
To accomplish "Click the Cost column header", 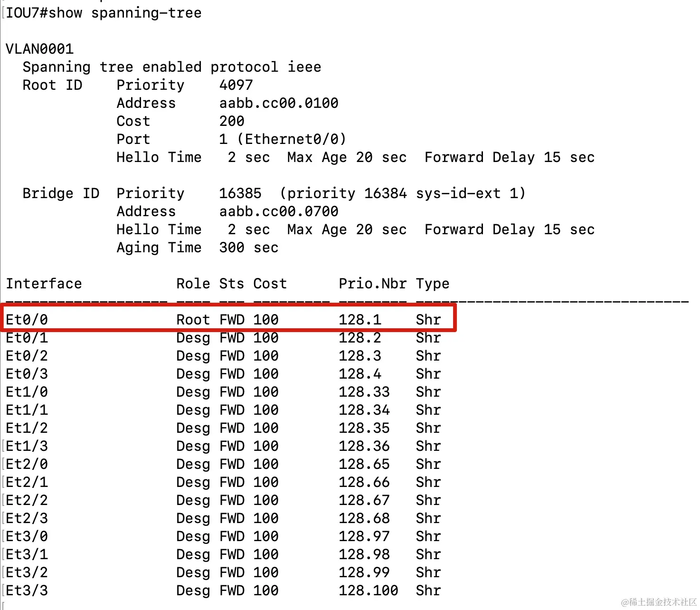I will (270, 284).
